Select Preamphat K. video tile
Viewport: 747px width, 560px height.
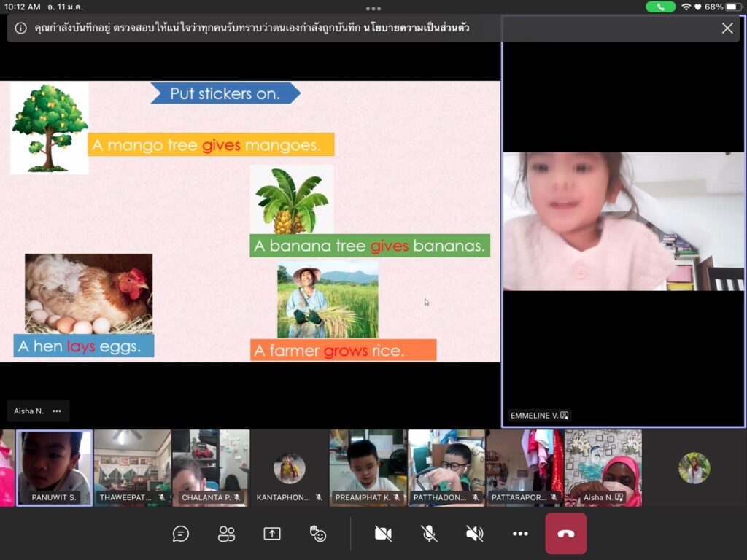pyautogui.click(x=368, y=467)
